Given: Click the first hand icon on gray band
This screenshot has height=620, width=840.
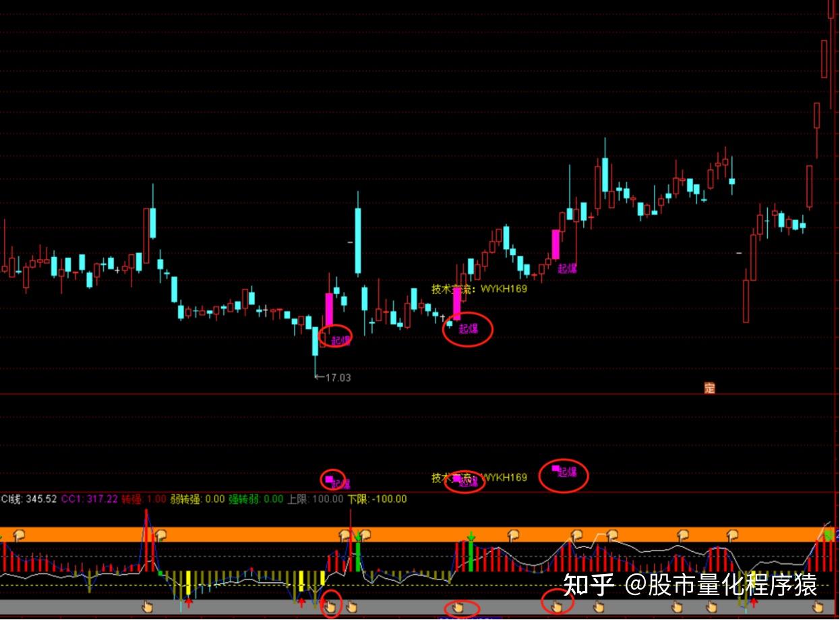Looking at the screenshot, I should click(x=148, y=607).
